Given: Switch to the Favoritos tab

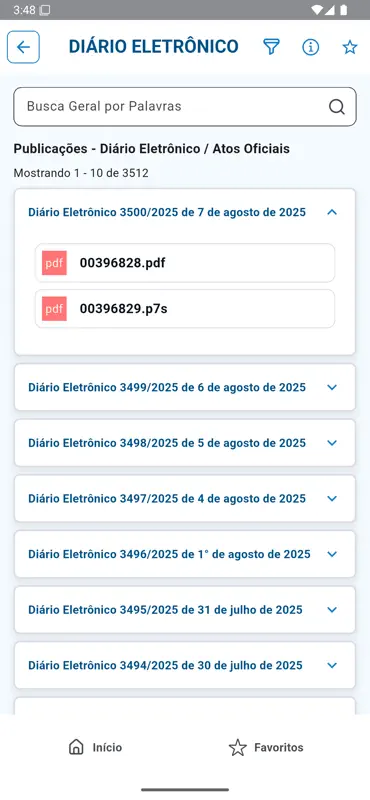Looking at the screenshot, I should tap(265, 747).
